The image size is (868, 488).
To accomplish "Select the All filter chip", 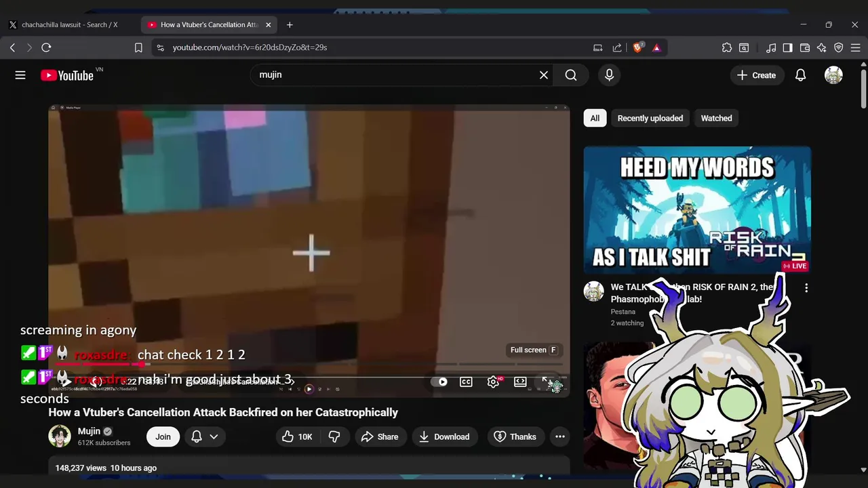I will coord(595,118).
